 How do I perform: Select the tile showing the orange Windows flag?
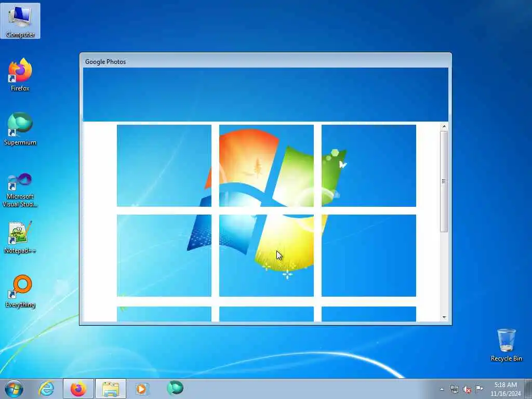click(267, 166)
